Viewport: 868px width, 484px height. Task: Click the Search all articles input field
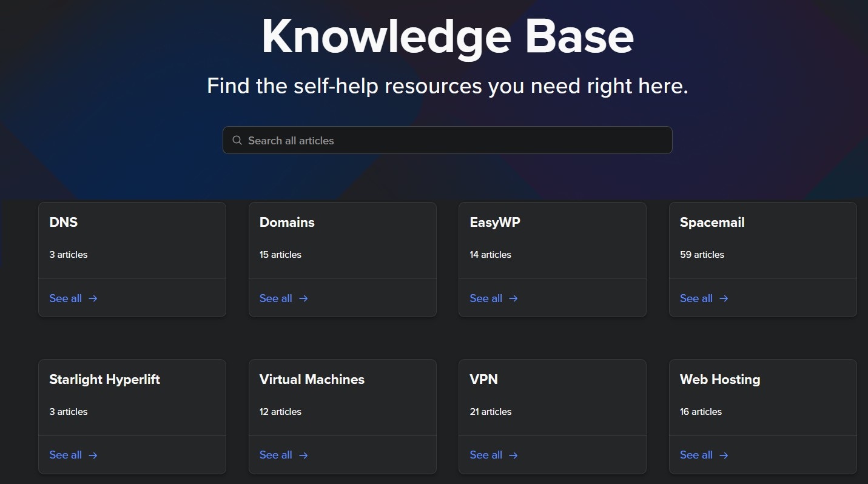click(x=447, y=140)
